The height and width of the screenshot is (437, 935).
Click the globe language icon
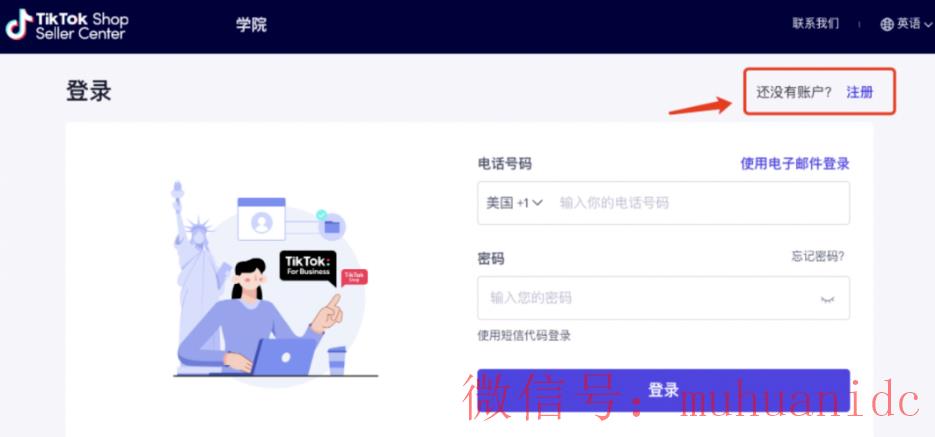tap(887, 24)
